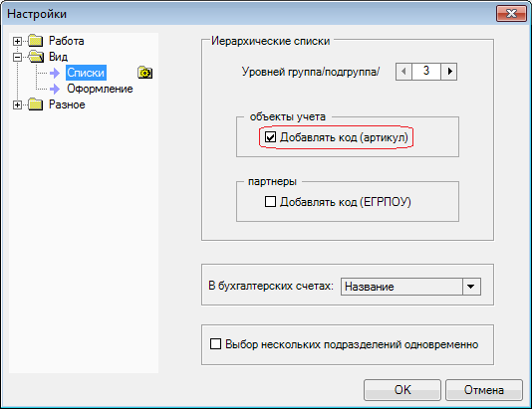Click the Работа folder icon
The height and width of the screenshot is (409, 532).
point(36,41)
